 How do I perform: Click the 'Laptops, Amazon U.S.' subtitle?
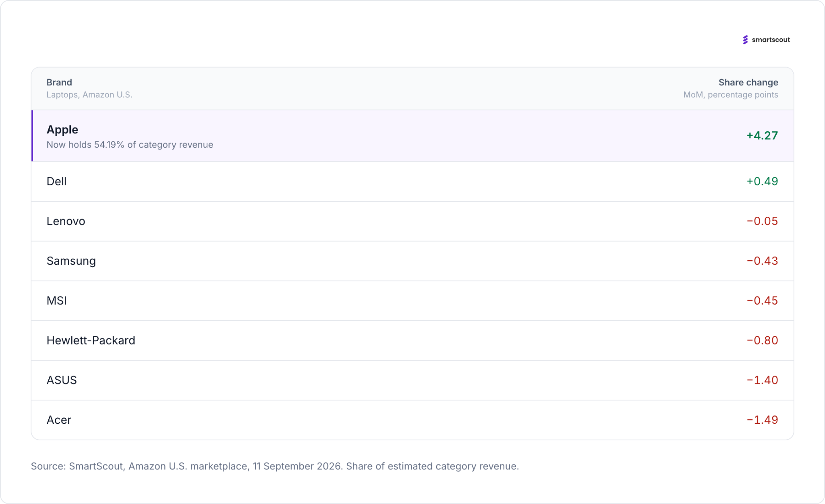point(89,95)
